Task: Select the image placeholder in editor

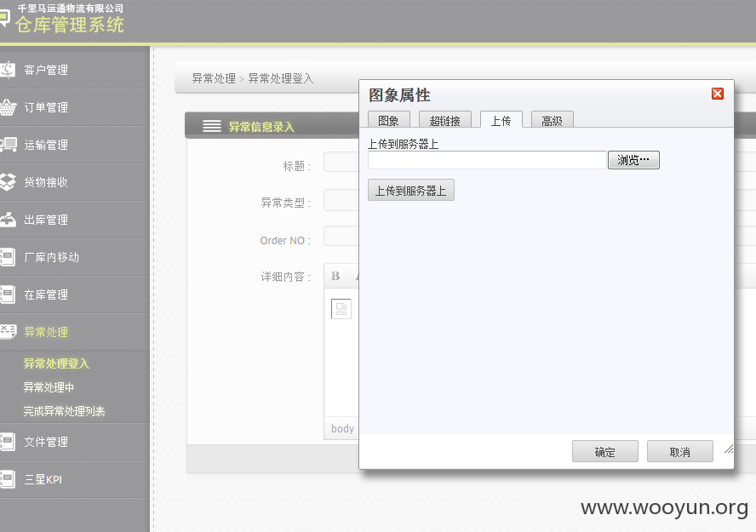Action: (x=341, y=309)
